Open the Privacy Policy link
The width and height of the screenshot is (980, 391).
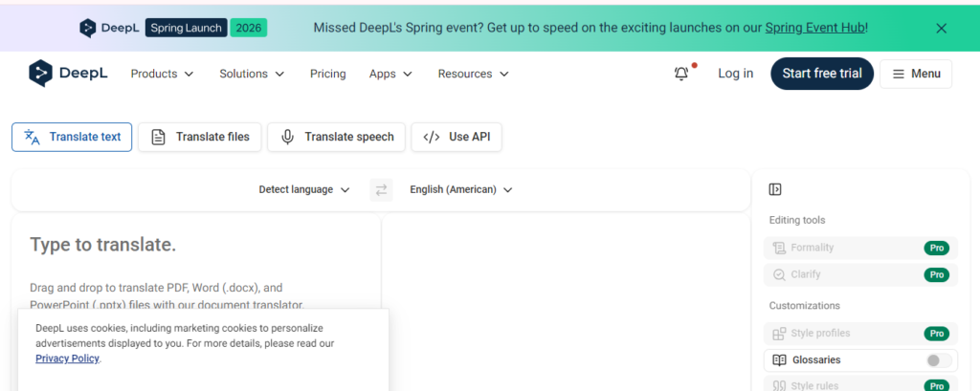[68, 358]
